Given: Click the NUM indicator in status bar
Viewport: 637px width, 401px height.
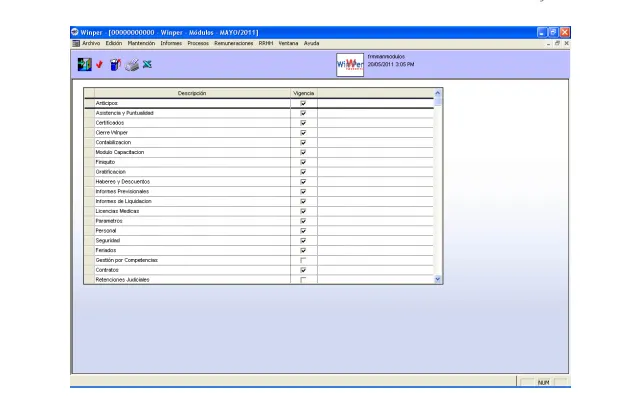Looking at the screenshot, I should point(544,382).
